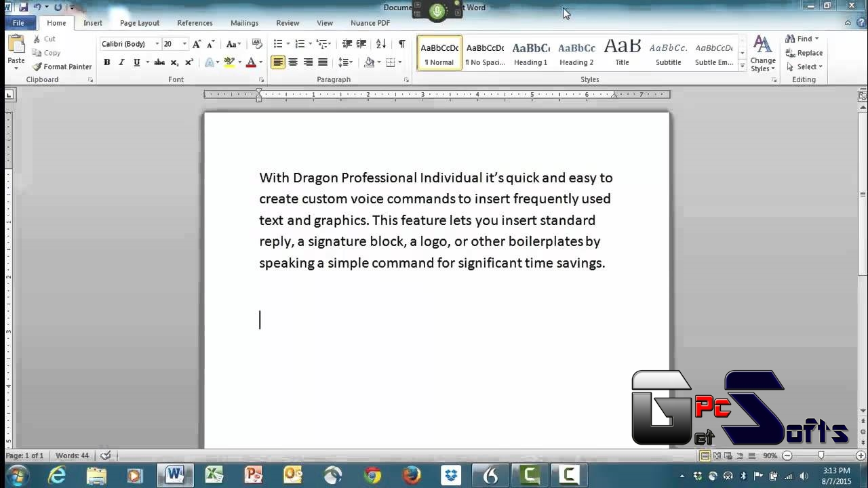
Task: Align the text to the right
Action: click(308, 62)
